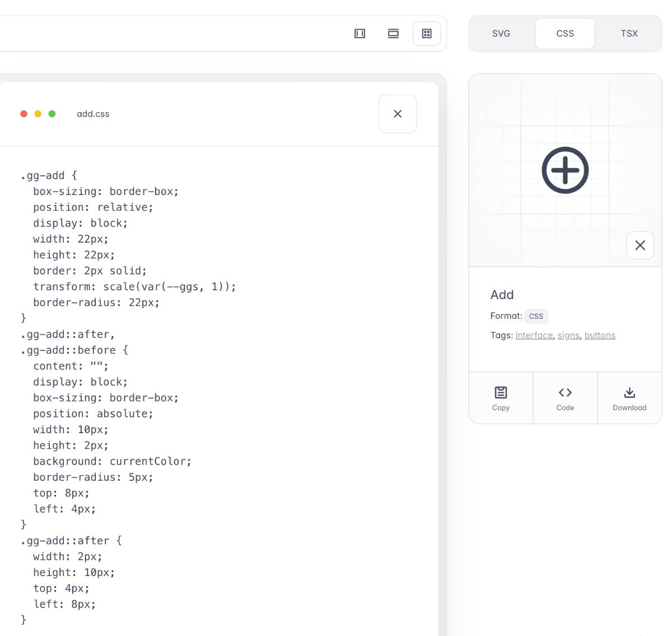Open the signs tag link
The width and height of the screenshot is (672, 636).
click(568, 335)
